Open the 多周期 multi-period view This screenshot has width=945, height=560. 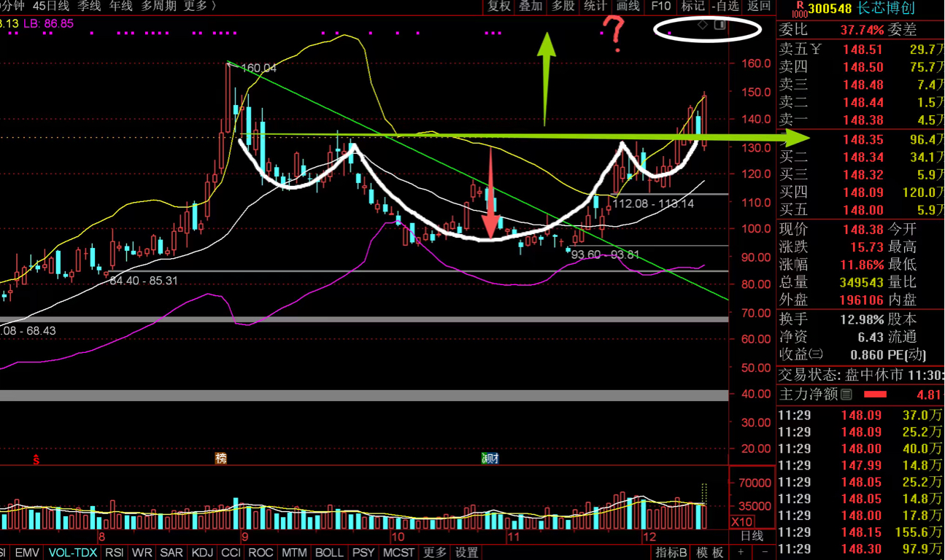pyautogui.click(x=158, y=6)
